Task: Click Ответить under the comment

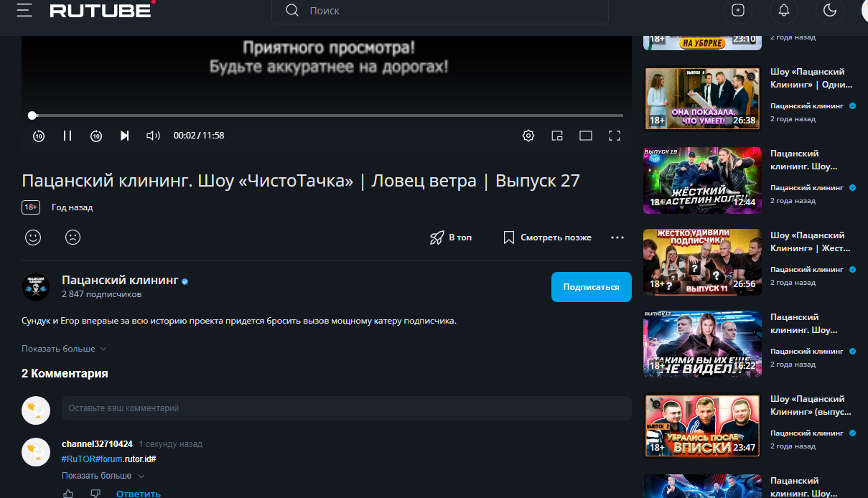Action: pyautogui.click(x=139, y=494)
